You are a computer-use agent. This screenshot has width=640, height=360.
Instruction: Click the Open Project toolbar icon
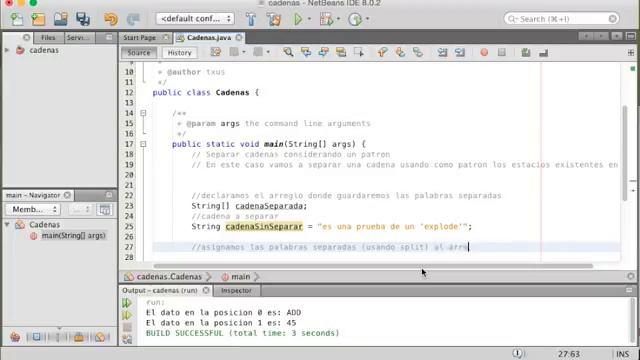point(60,19)
